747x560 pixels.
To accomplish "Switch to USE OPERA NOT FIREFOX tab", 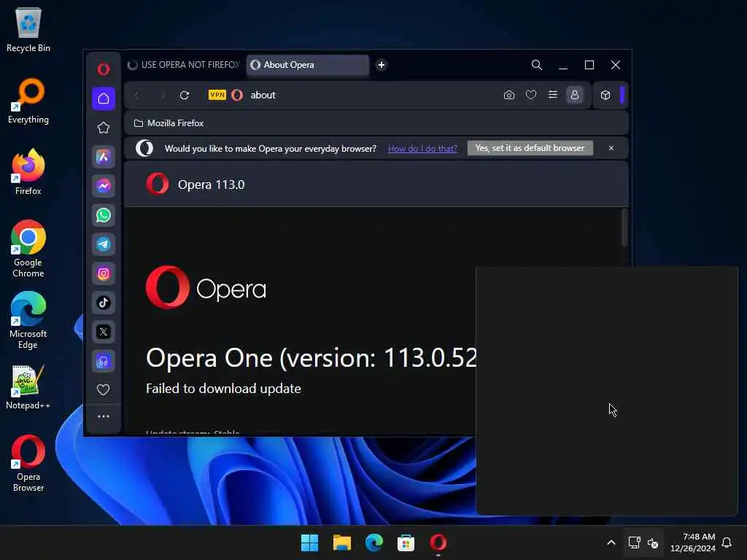I will (x=184, y=65).
